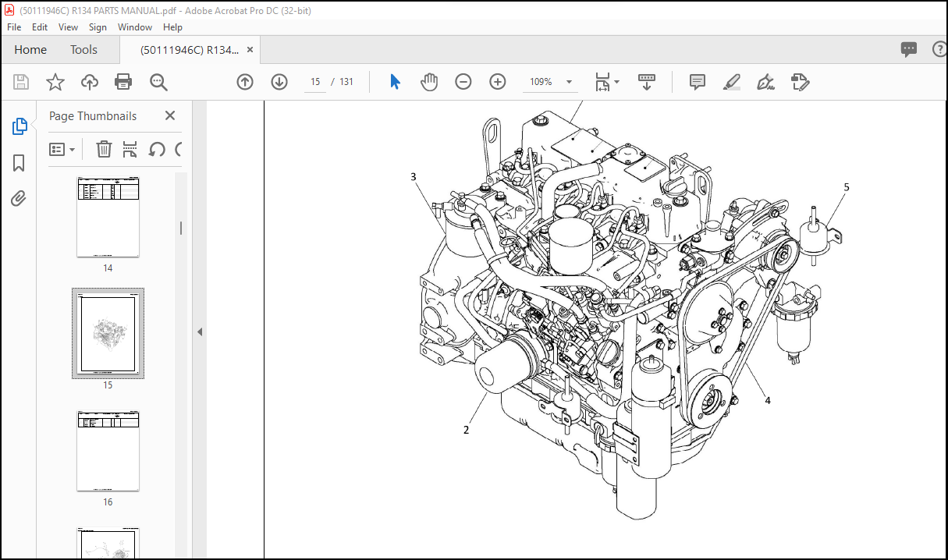
Task: Switch to the Home tab
Action: click(x=30, y=50)
